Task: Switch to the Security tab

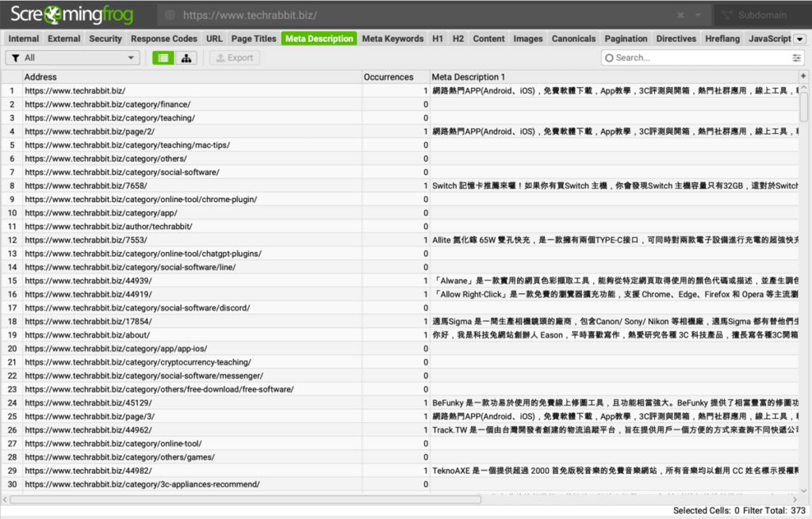Action: coord(105,39)
